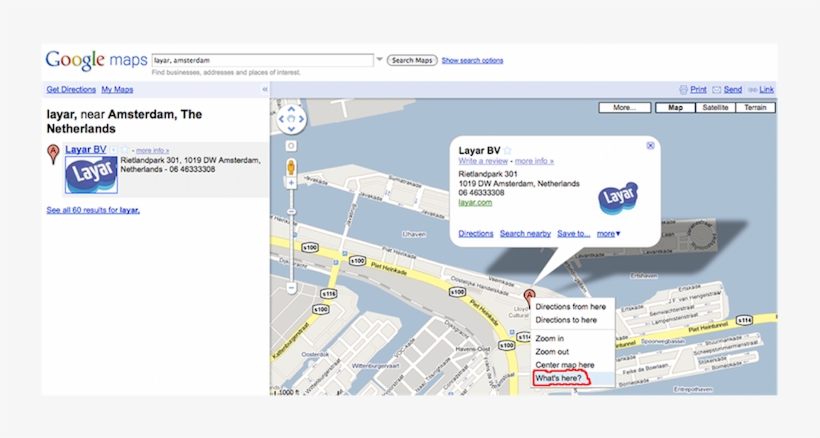This screenshot has height=438, width=820.
Task: Click red marker A in results list
Action: pos(53,154)
